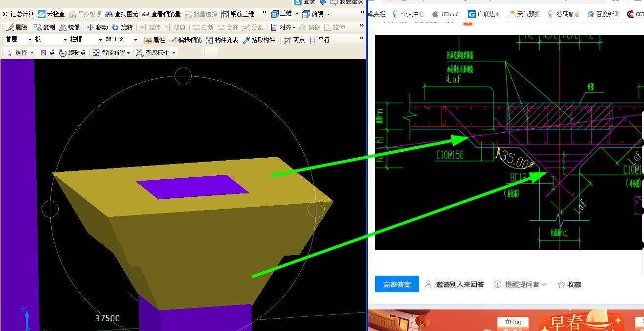Click the 立Flag banner label
The image size is (644, 331).
click(x=513, y=322)
